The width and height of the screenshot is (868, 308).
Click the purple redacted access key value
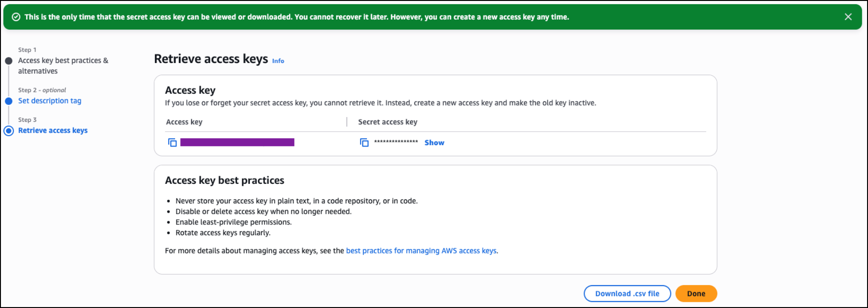coord(237,142)
